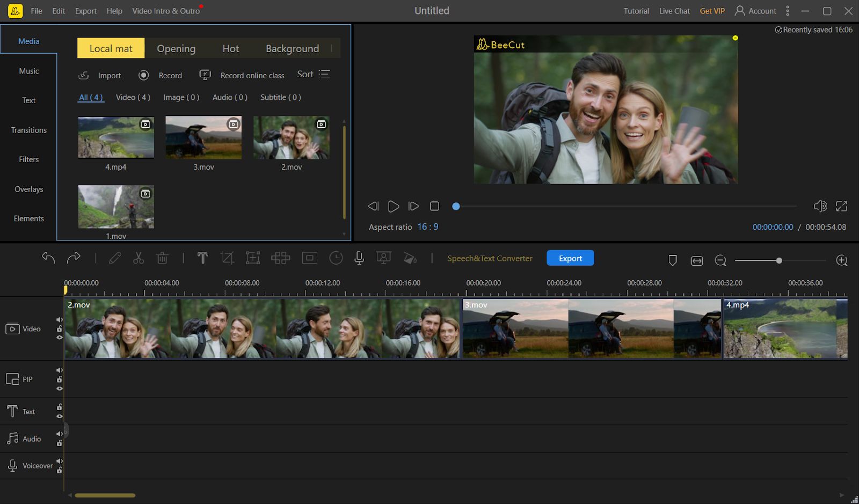Toggle the Voiceover track lock
The width and height of the screenshot is (859, 504).
tap(60, 470)
